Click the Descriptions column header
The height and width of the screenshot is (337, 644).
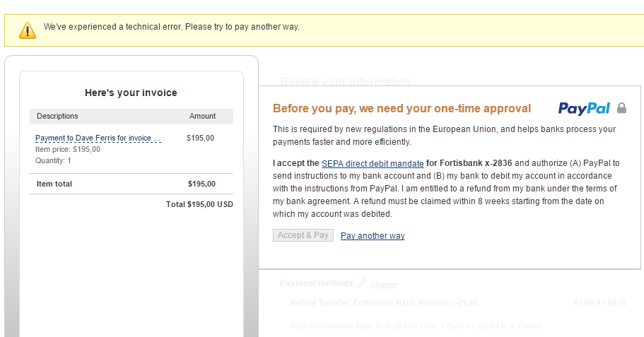coord(57,116)
